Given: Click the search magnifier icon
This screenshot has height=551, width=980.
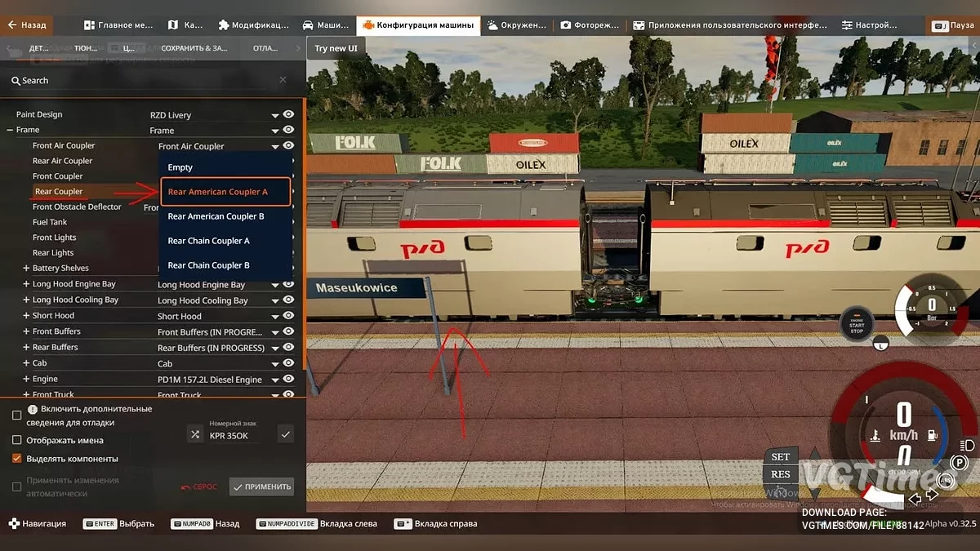Looking at the screenshot, I should (x=15, y=80).
